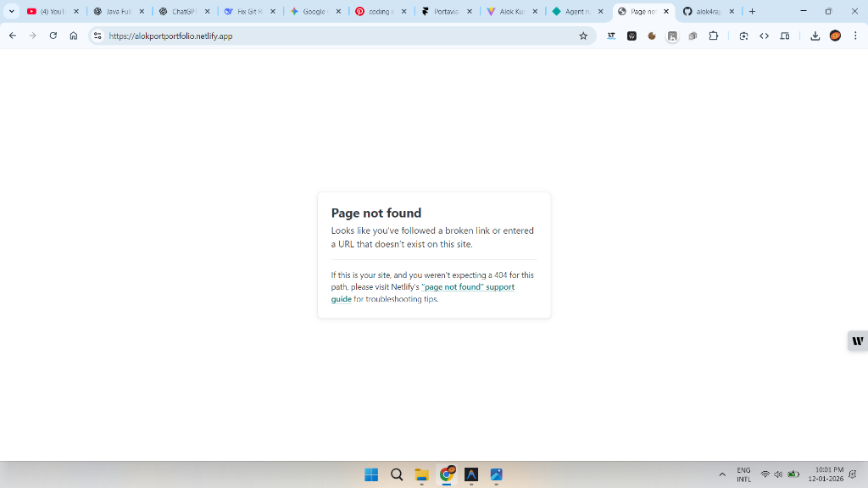Open the Chrome profile avatar menu

tap(835, 36)
